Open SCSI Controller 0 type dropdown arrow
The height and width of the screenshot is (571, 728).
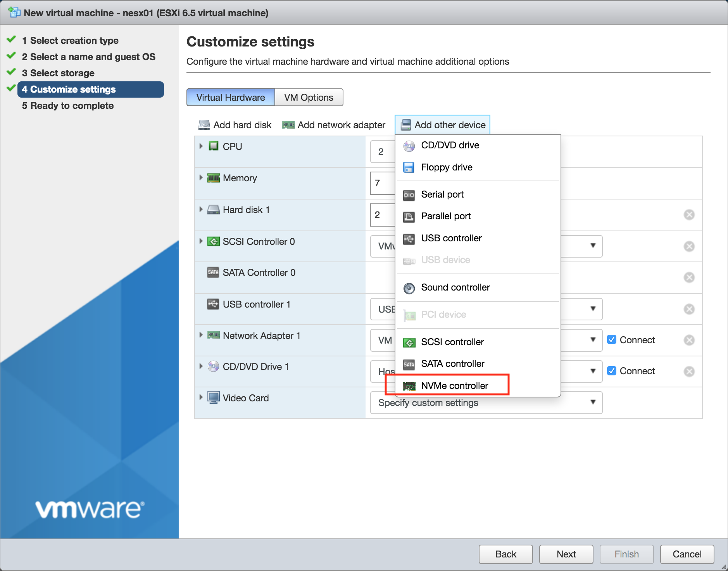tap(593, 246)
